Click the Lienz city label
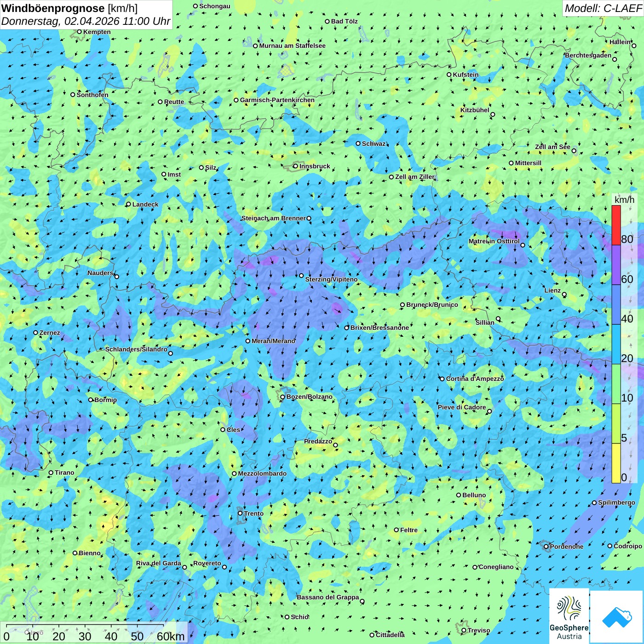This screenshot has height=644, width=644. pyautogui.click(x=552, y=290)
